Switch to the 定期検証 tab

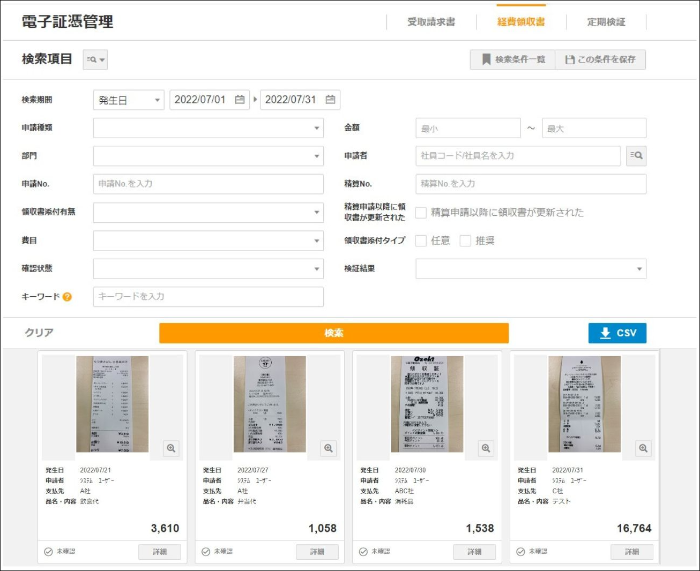pyautogui.click(x=606, y=22)
